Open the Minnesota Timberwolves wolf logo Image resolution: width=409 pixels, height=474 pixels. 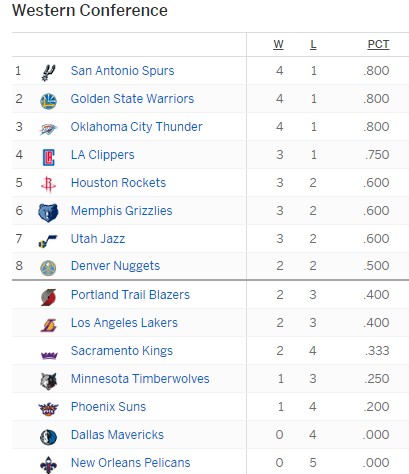(x=49, y=381)
